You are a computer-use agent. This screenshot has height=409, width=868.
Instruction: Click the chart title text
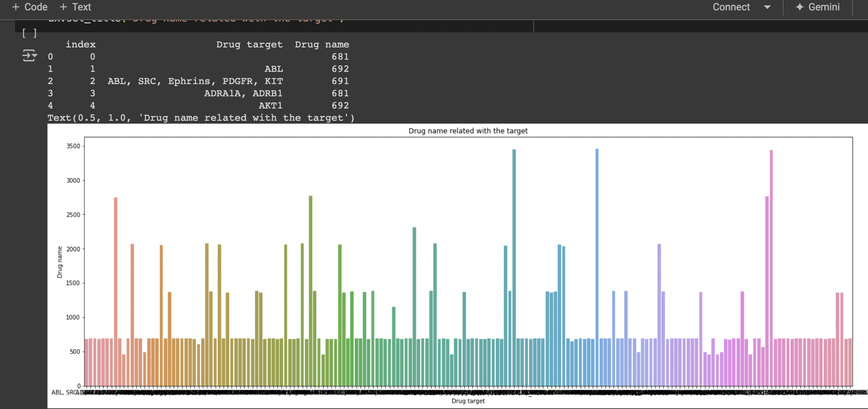[468, 131]
